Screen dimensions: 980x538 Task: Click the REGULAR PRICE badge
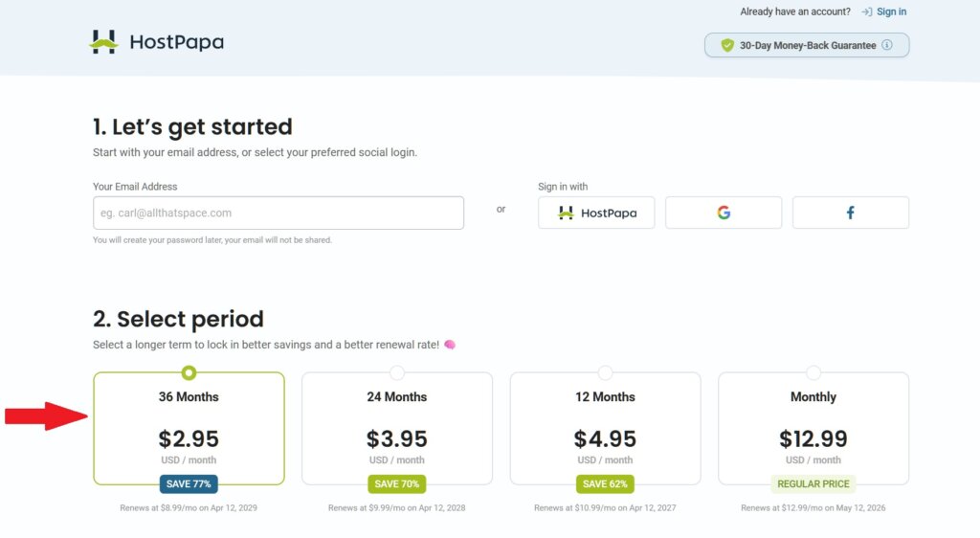pos(813,484)
